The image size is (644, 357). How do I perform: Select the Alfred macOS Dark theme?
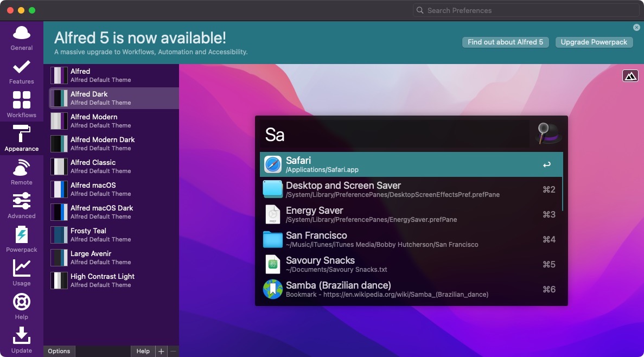(114, 212)
